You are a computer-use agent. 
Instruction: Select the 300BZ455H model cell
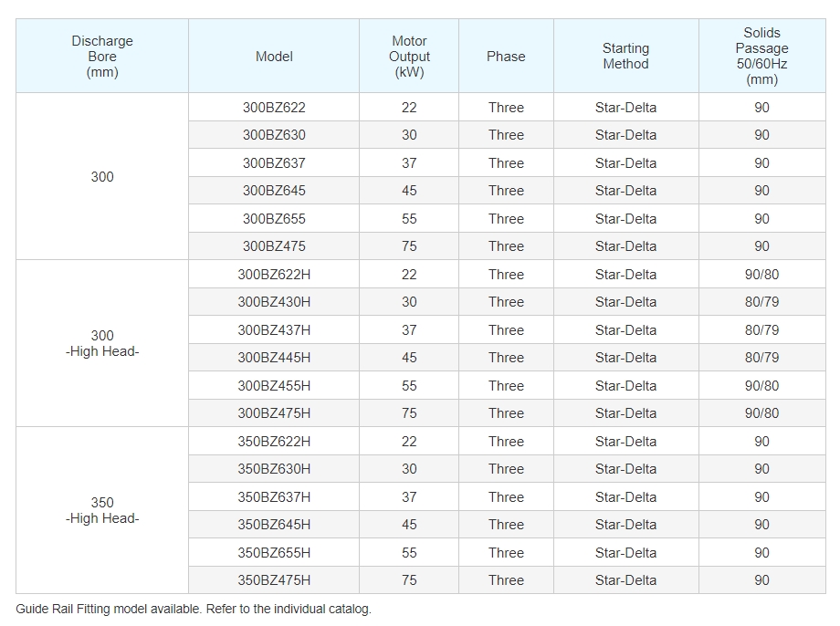tap(274, 386)
